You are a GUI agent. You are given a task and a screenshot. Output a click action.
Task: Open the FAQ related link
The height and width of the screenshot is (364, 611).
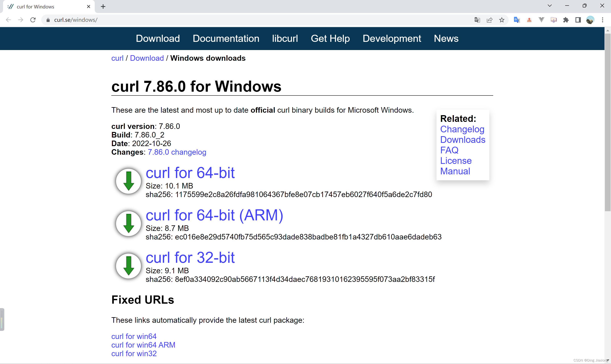coord(449,150)
